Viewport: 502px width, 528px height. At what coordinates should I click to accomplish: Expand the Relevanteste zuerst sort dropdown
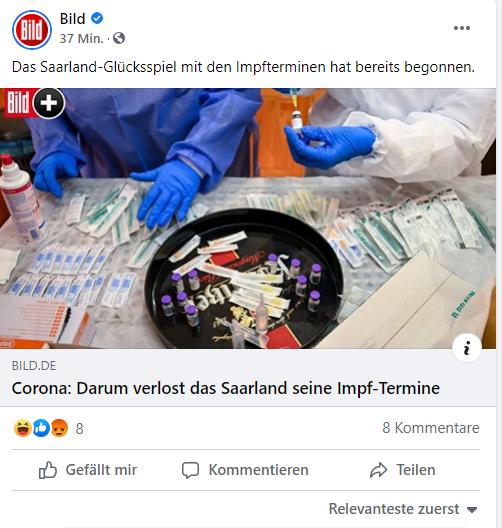point(403,509)
